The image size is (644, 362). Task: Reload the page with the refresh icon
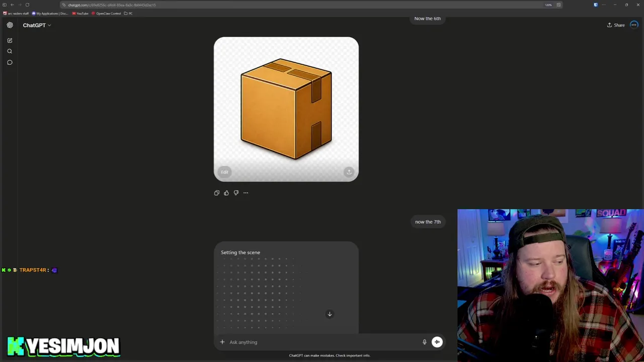click(x=27, y=5)
